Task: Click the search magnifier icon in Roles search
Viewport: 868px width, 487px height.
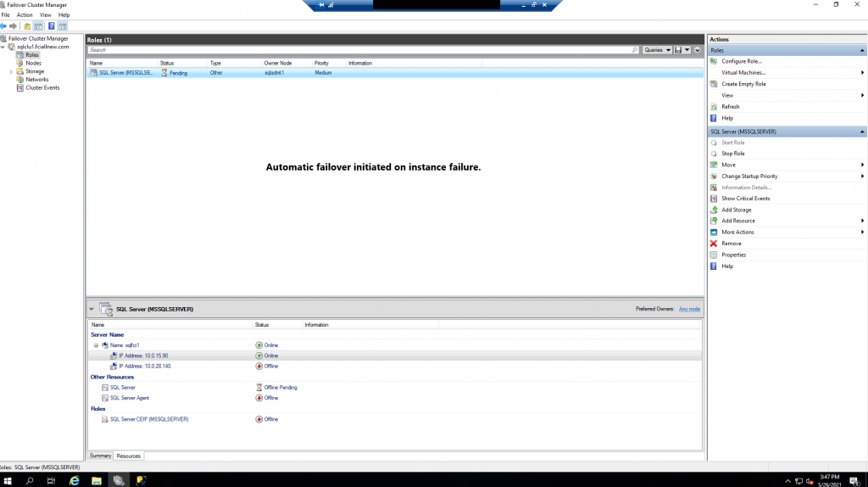Action: point(634,50)
